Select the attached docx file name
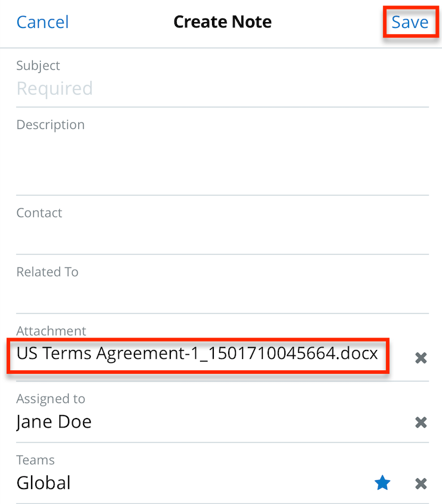This screenshot has height=504, width=442. (197, 354)
